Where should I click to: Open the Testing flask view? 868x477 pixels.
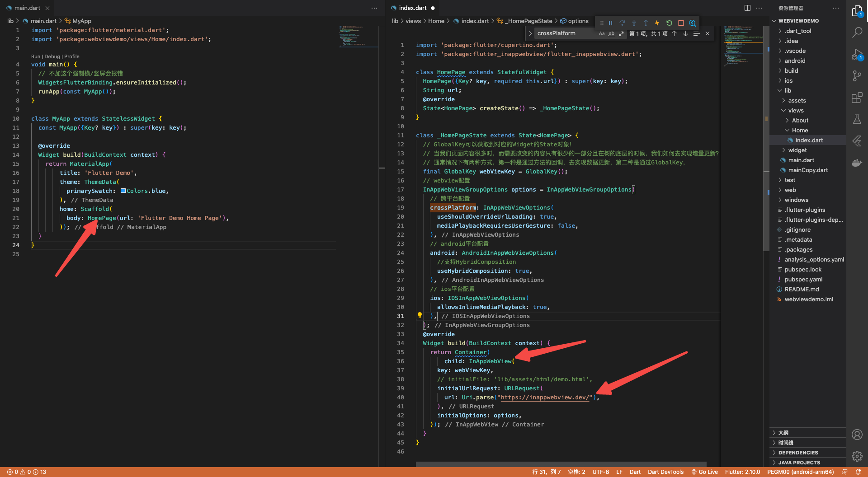(x=857, y=119)
